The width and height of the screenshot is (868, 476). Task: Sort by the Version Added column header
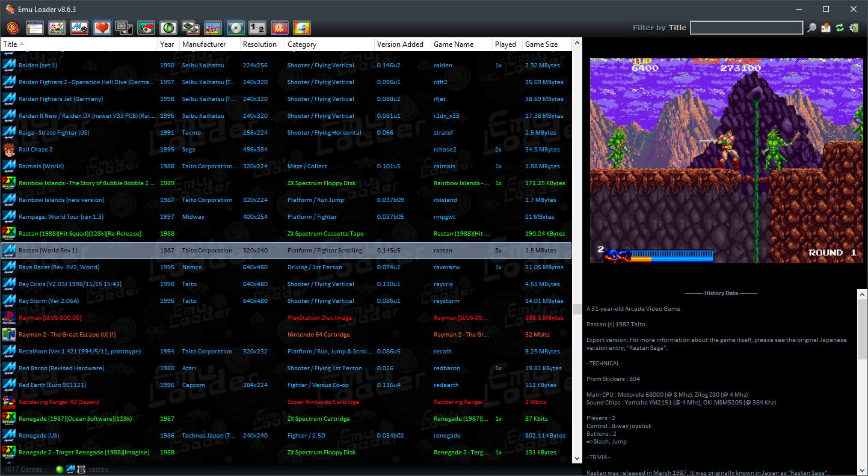(x=402, y=44)
